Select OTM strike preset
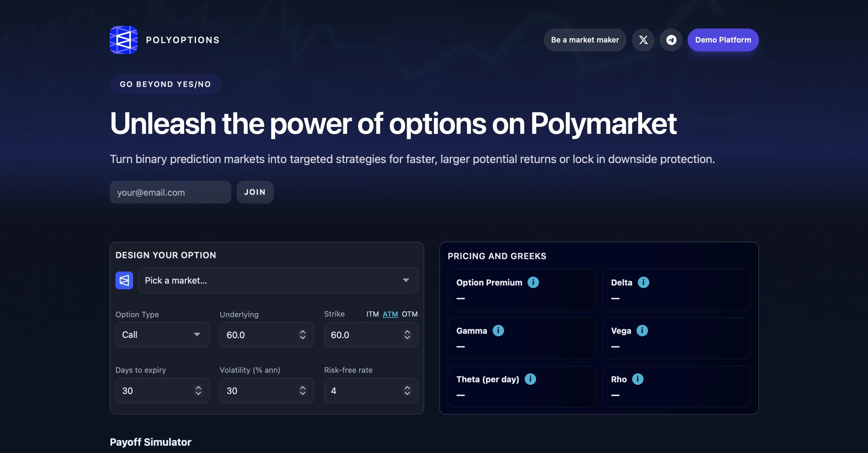The image size is (868, 453). 409,314
